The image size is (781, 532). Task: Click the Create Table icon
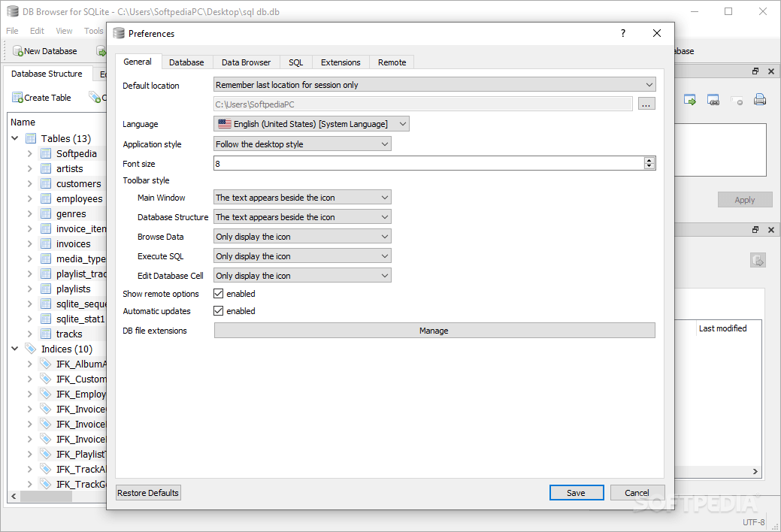(x=17, y=97)
